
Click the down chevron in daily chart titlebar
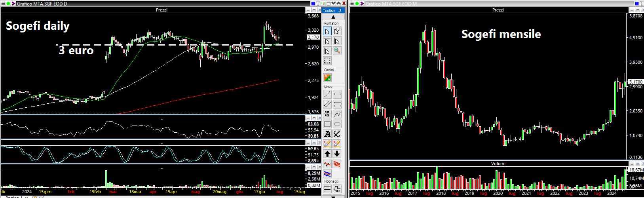pyautogui.click(x=333, y=4)
